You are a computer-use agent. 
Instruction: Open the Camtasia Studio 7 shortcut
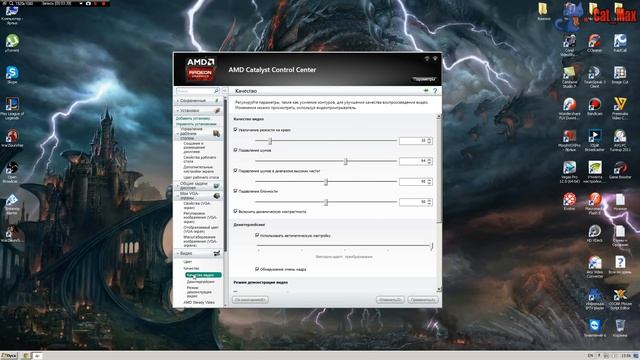point(569,77)
